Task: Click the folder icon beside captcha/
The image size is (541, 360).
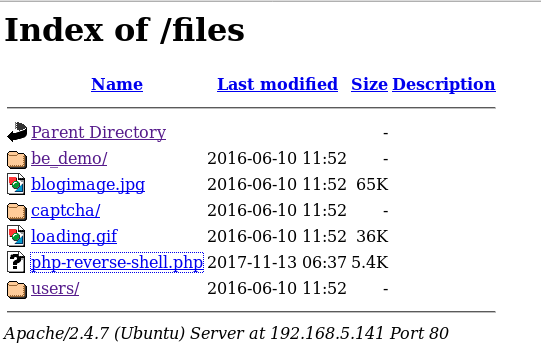Action: (17, 211)
